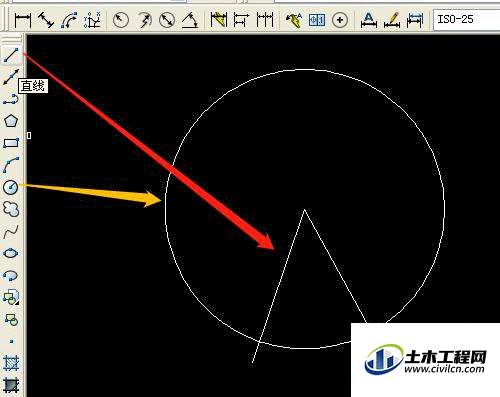This screenshot has height=397, width=500.
Task: Start an Angular dimension
Action: click(190, 20)
